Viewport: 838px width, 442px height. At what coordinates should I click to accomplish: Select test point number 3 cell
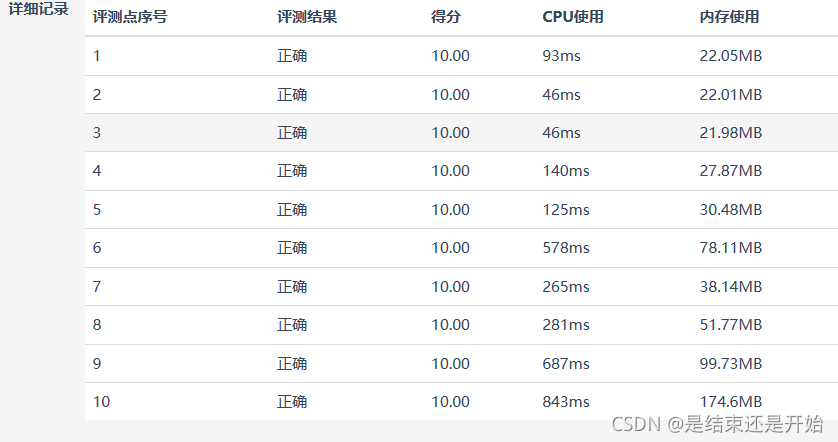tap(97, 133)
